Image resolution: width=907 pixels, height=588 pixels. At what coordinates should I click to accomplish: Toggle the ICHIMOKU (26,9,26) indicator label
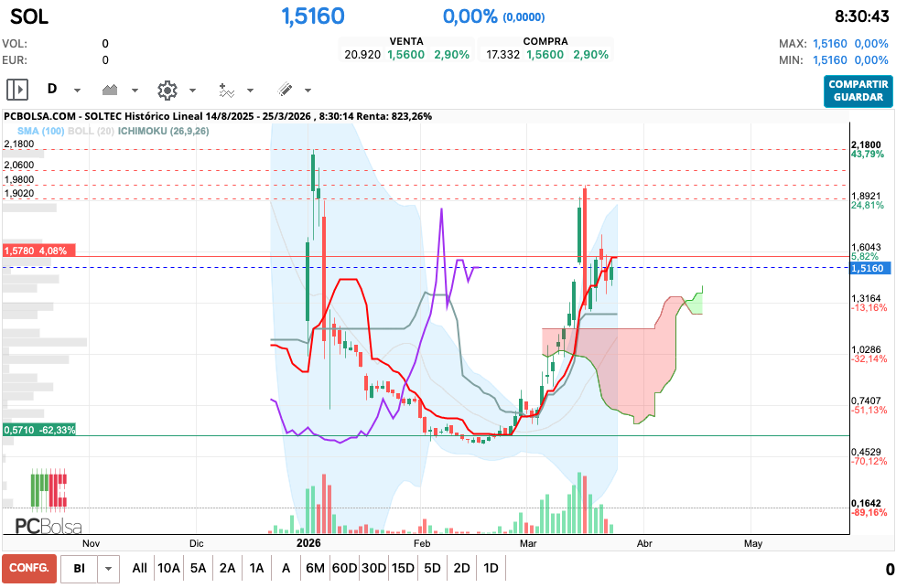point(164,132)
